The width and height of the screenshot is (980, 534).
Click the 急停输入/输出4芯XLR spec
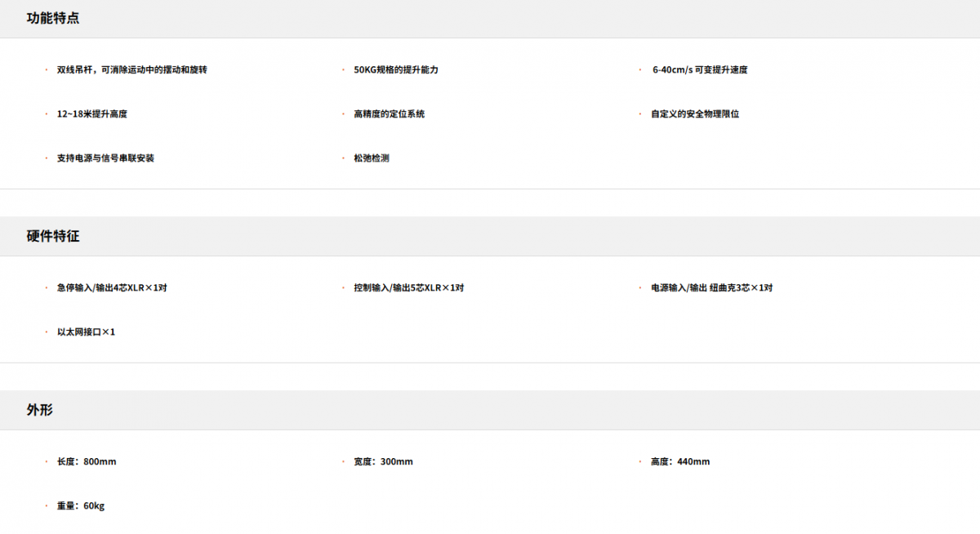click(x=112, y=288)
